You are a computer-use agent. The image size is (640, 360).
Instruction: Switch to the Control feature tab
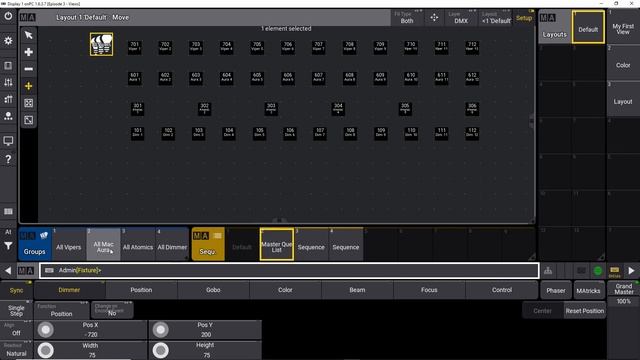(502, 290)
